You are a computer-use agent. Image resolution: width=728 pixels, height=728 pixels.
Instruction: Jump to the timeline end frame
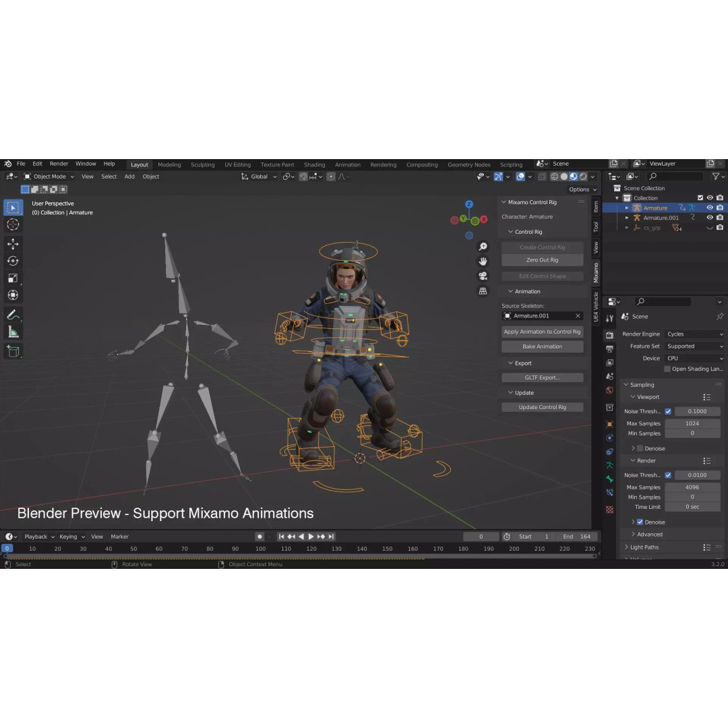(331, 537)
